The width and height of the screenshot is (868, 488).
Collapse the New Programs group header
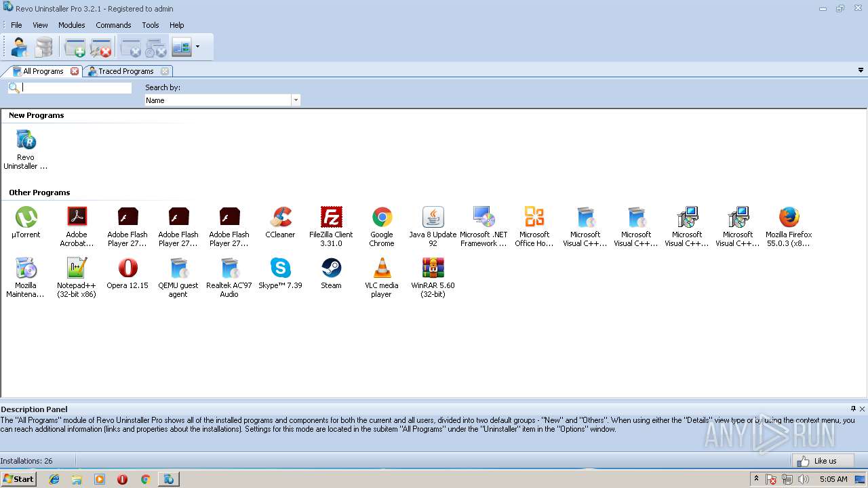(x=36, y=115)
